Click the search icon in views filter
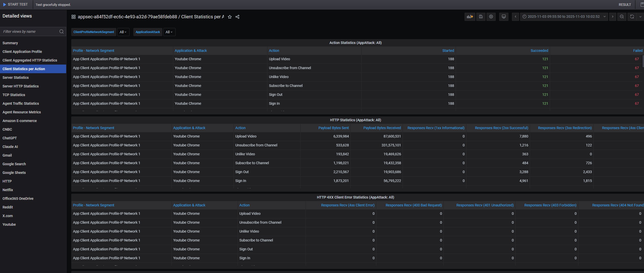This screenshot has width=644, height=273. pyautogui.click(x=61, y=32)
